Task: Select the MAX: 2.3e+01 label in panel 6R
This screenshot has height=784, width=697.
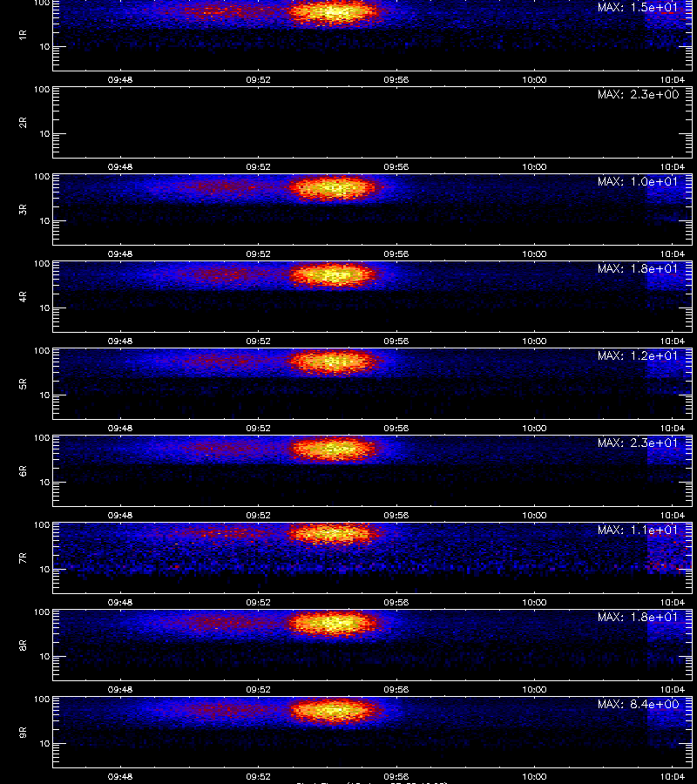Action: tap(638, 443)
